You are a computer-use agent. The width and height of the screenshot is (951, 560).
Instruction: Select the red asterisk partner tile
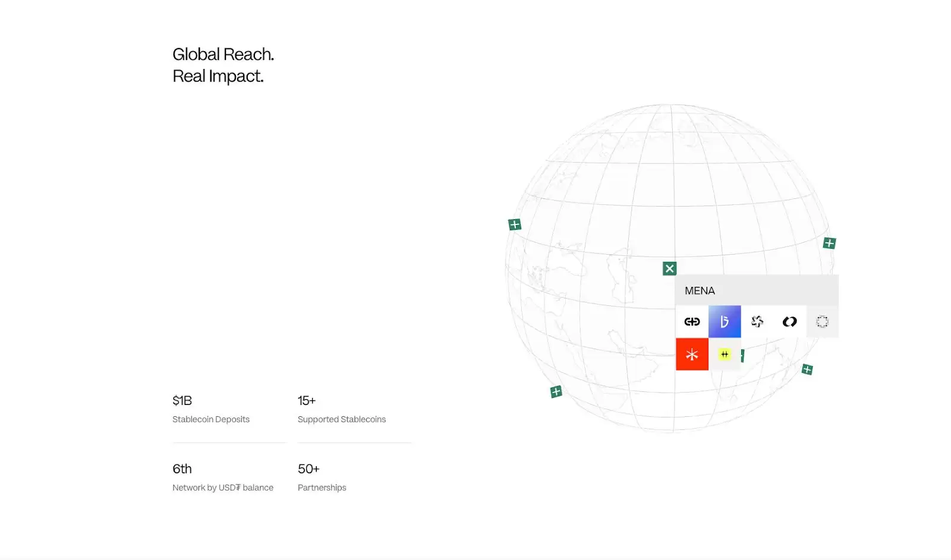click(x=692, y=355)
